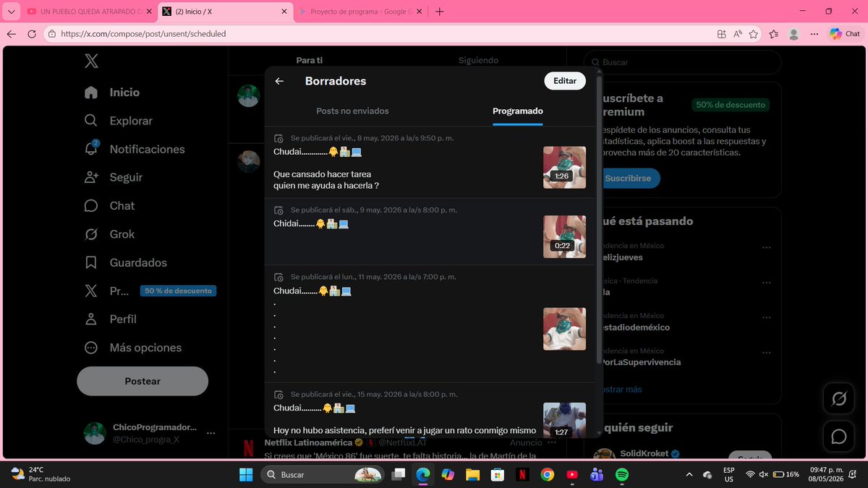Go back using the Borradores arrow

[279, 81]
